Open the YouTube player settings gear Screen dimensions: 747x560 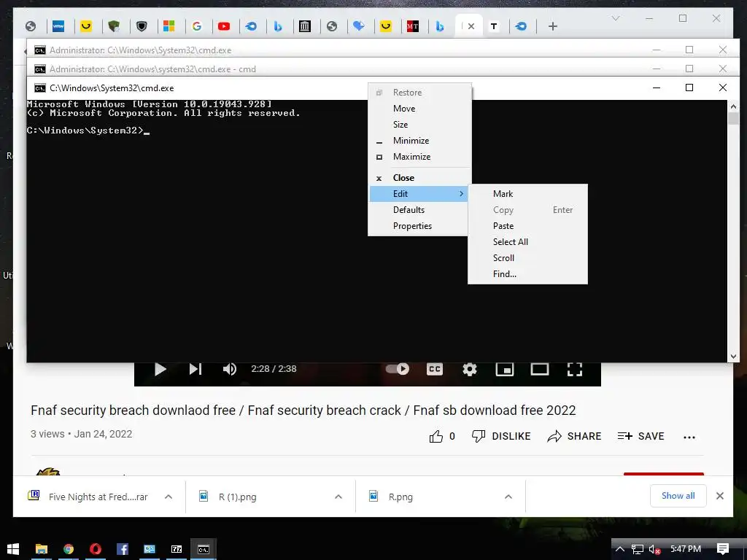click(470, 369)
